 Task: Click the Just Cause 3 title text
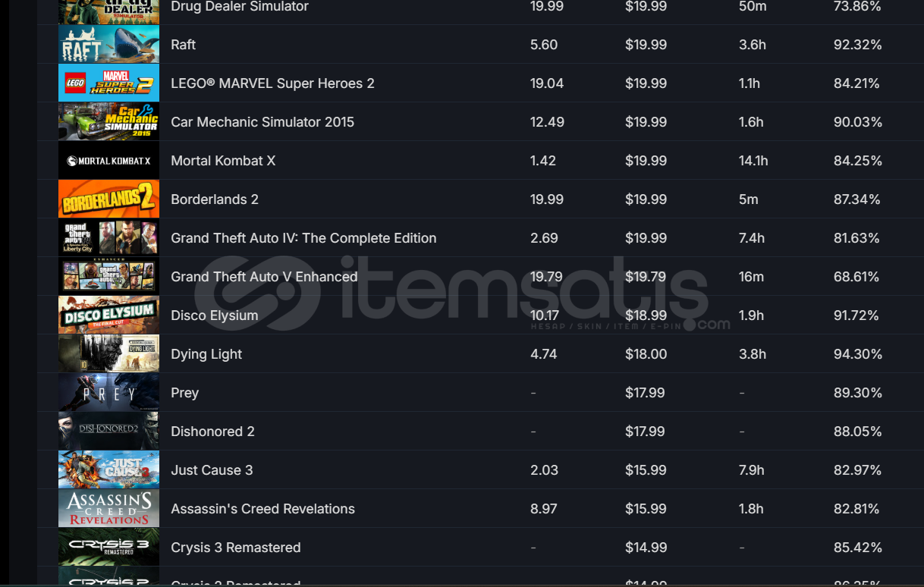click(212, 470)
